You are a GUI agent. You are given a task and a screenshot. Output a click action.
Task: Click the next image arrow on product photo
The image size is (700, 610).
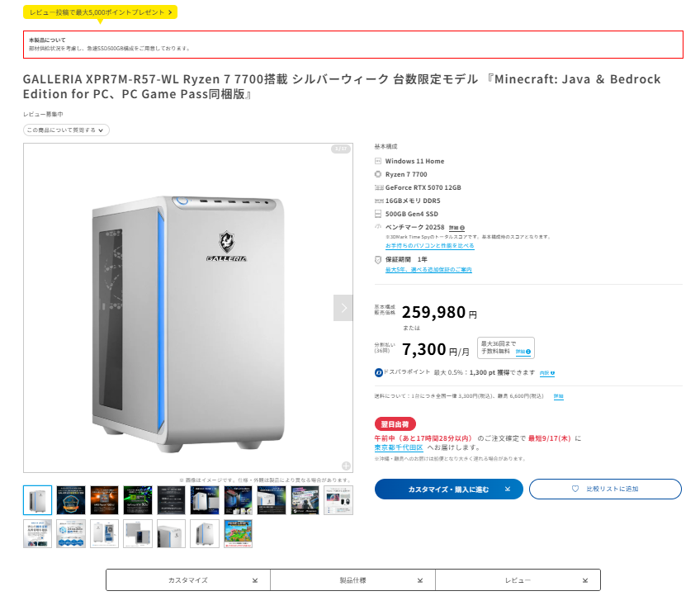pyautogui.click(x=343, y=308)
